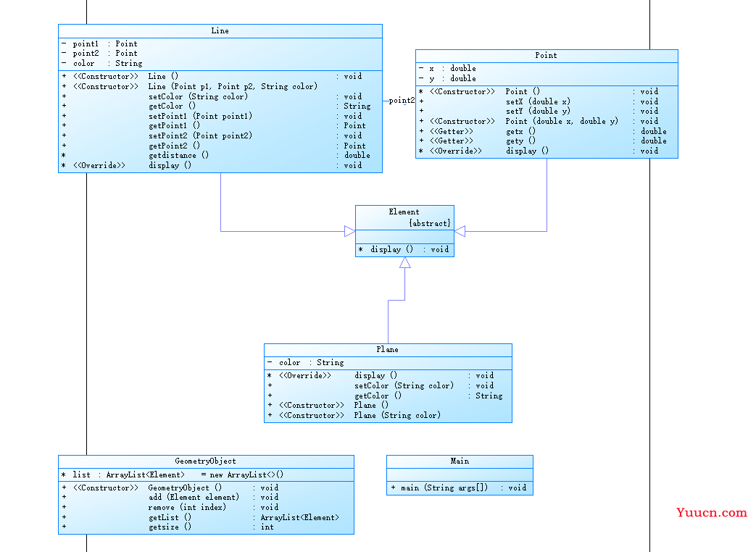Image resolution: width=756 pixels, height=552 pixels.
Task: Click the x : double attribute
Action: click(452, 68)
